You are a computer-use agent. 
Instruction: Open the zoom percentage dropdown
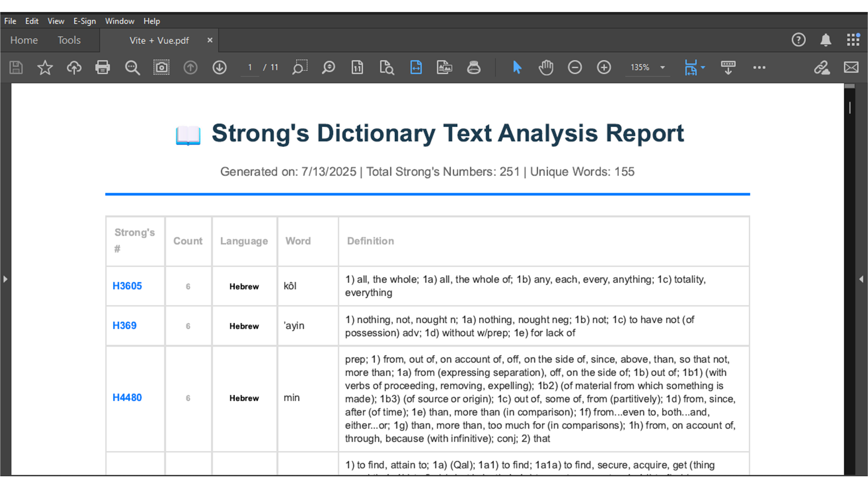click(x=663, y=67)
